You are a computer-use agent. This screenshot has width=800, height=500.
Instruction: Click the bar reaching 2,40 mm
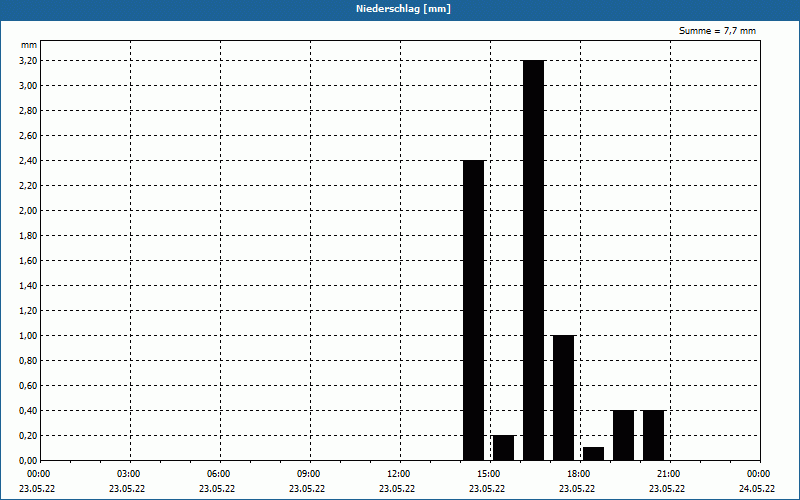coord(473,310)
